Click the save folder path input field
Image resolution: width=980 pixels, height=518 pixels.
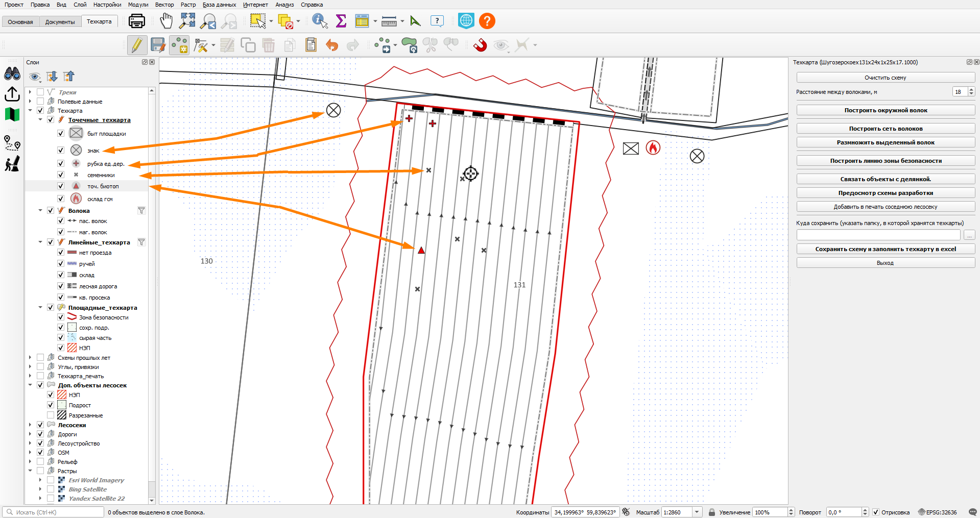click(x=878, y=235)
